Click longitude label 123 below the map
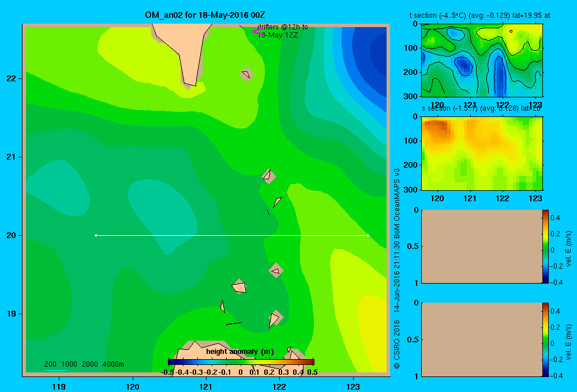This screenshot has width=577, height=392. [x=353, y=386]
